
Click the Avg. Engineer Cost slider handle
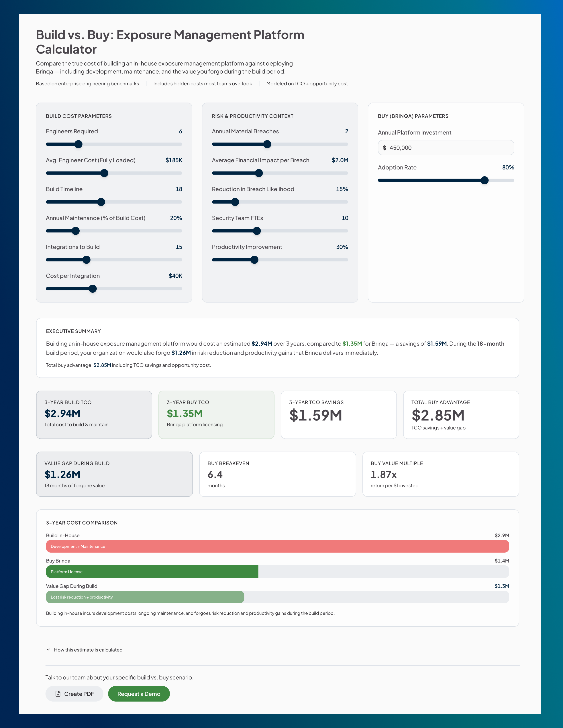click(x=104, y=173)
